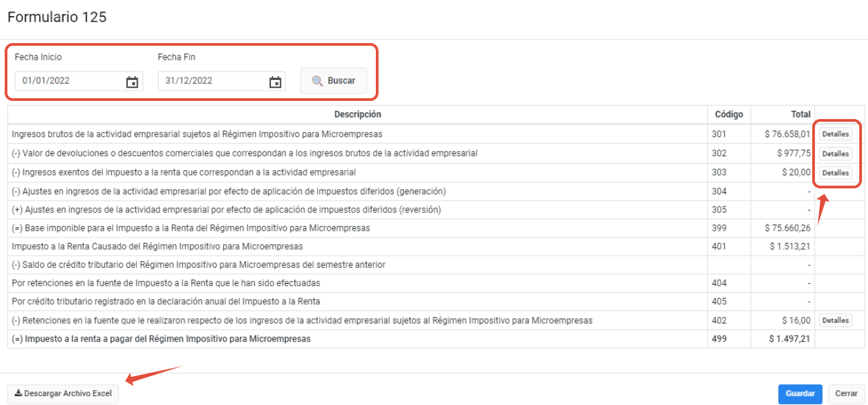Click total value $ 76.658,01
The image size is (868, 405).
(x=787, y=134)
